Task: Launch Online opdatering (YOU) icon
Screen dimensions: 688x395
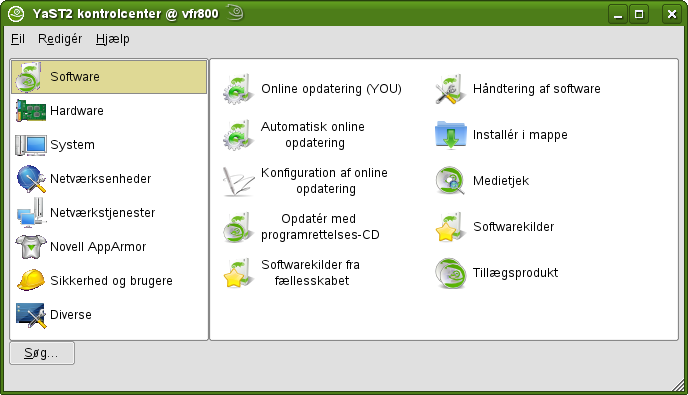Action: pyautogui.click(x=238, y=89)
